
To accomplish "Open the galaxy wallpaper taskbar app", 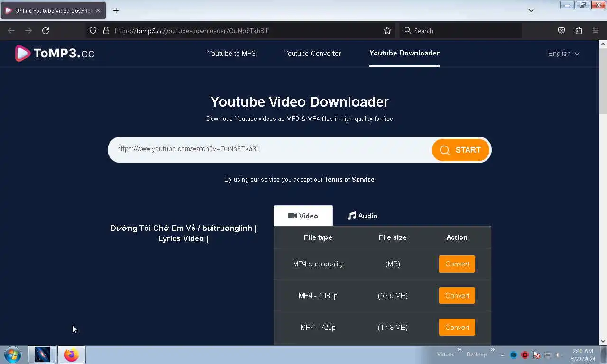I will pos(42,355).
